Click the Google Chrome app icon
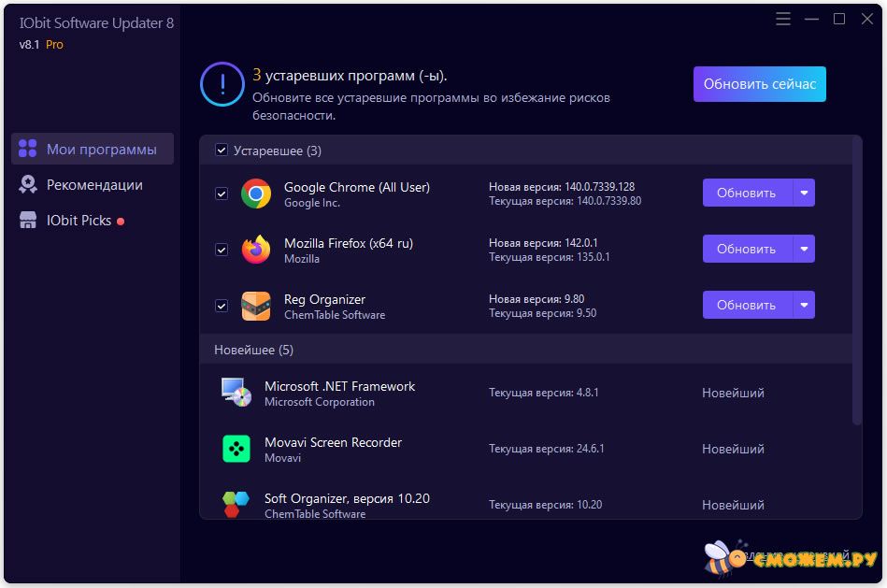887x588 pixels. (x=255, y=194)
